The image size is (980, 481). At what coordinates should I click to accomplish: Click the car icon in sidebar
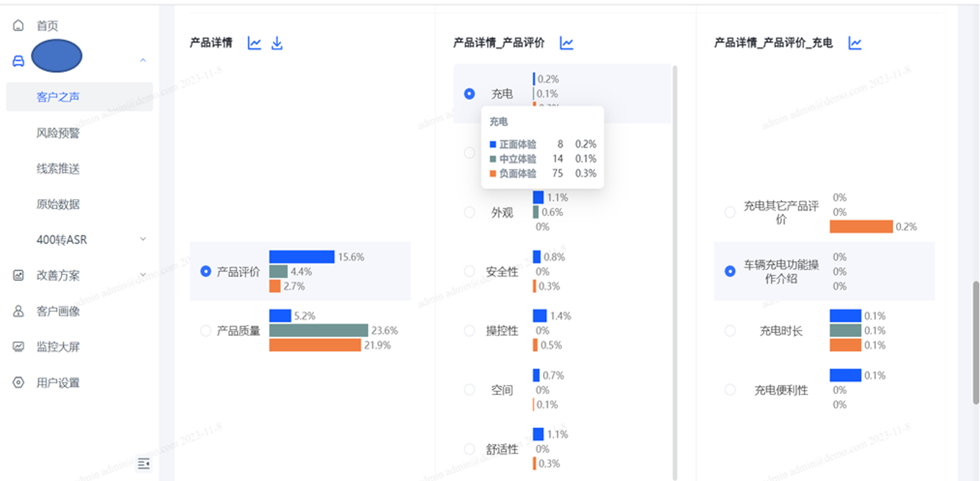click(19, 61)
